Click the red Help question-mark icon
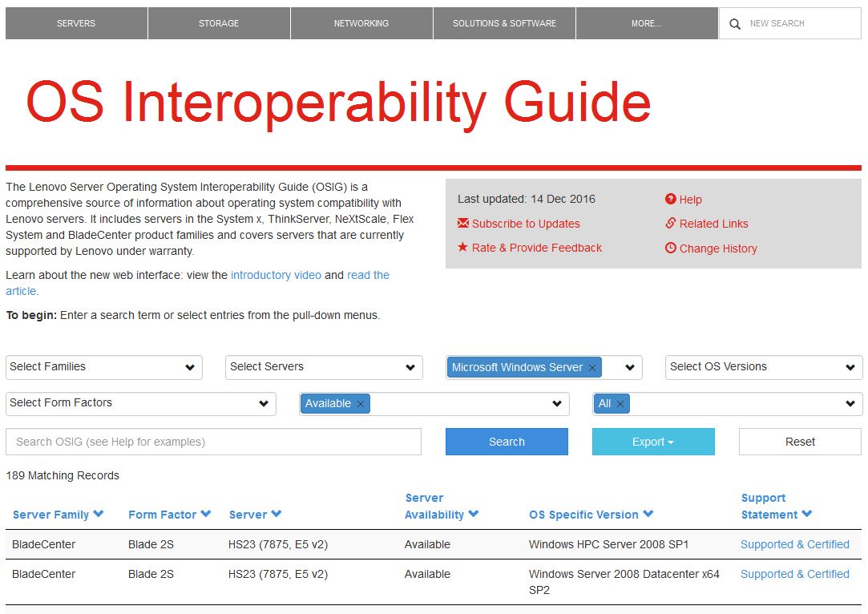The height and width of the screenshot is (614, 868). (x=671, y=200)
